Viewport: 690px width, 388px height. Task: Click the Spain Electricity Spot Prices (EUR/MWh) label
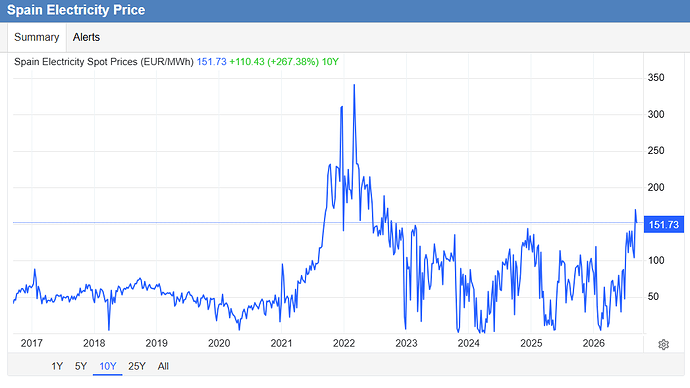click(104, 62)
